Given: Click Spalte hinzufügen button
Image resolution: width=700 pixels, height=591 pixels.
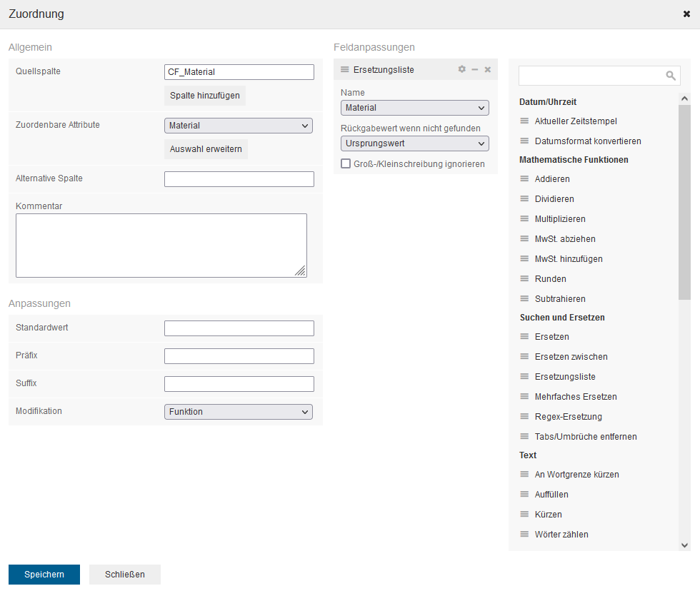Looking at the screenshot, I should 205,96.
